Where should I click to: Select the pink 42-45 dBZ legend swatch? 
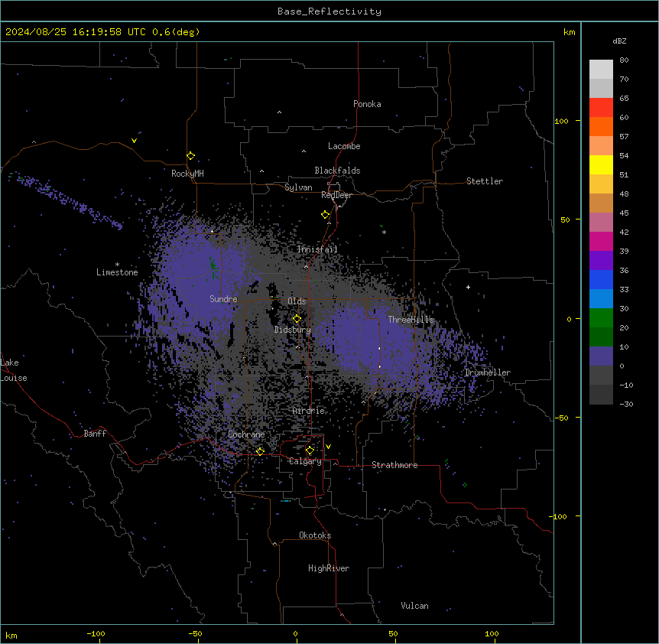tap(601, 223)
